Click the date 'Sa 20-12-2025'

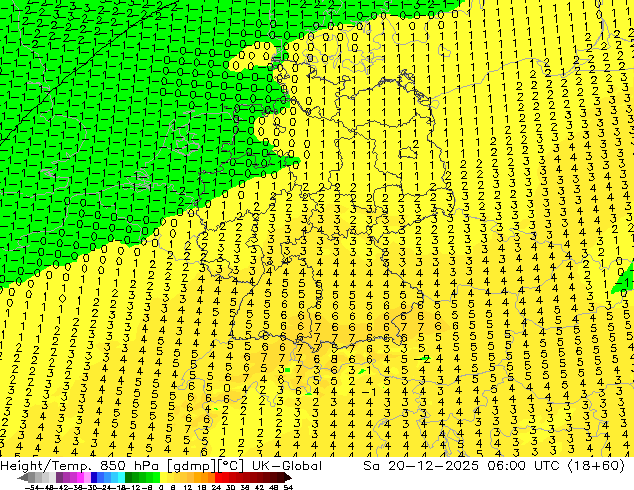point(421,466)
